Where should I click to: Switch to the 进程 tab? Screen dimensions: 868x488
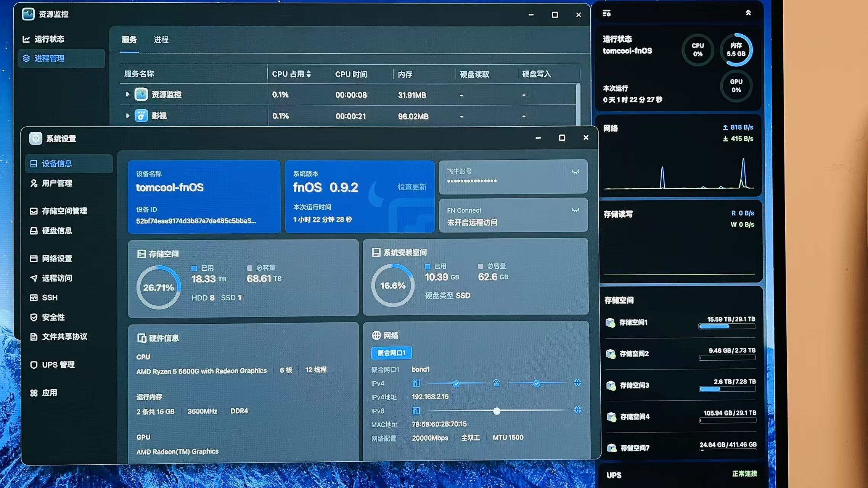161,40
